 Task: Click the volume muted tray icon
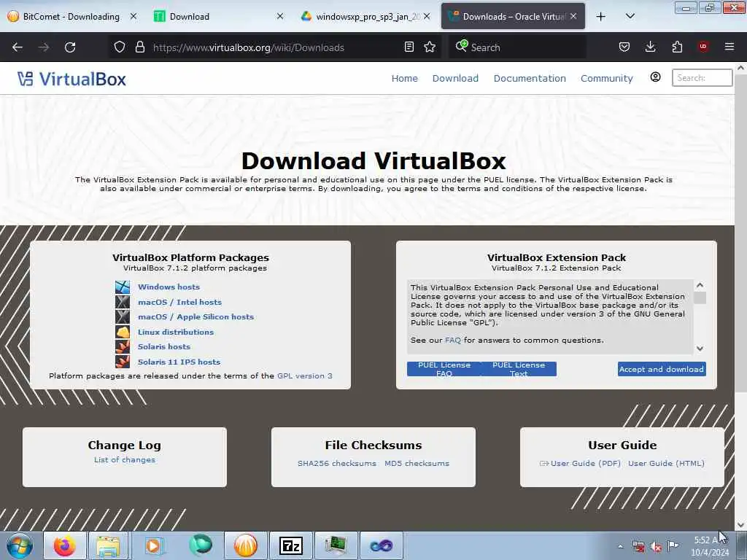pos(656,547)
